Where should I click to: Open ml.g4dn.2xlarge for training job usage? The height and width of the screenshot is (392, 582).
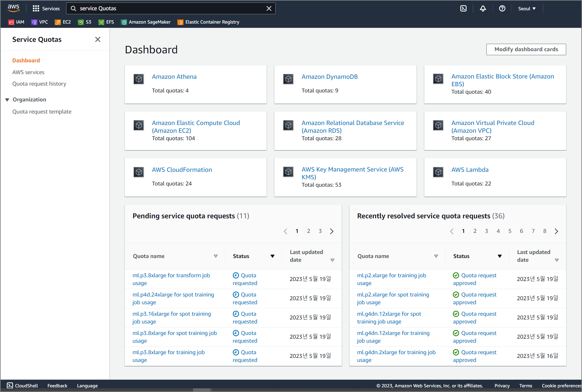pos(396,356)
